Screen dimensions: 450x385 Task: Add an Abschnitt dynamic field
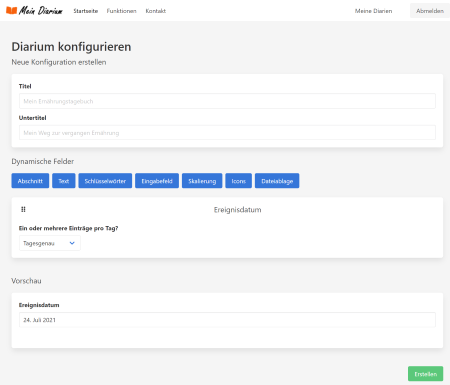pos(30,181)
